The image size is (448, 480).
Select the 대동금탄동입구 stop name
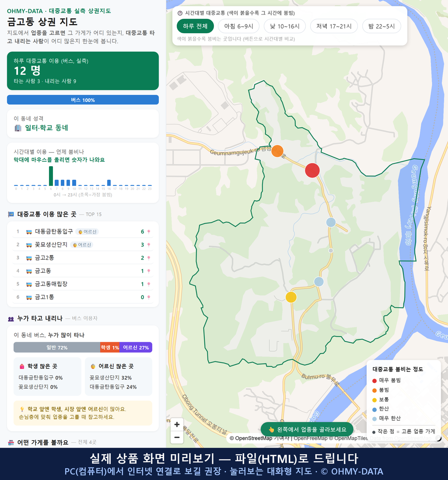click(x=54, y=231)
